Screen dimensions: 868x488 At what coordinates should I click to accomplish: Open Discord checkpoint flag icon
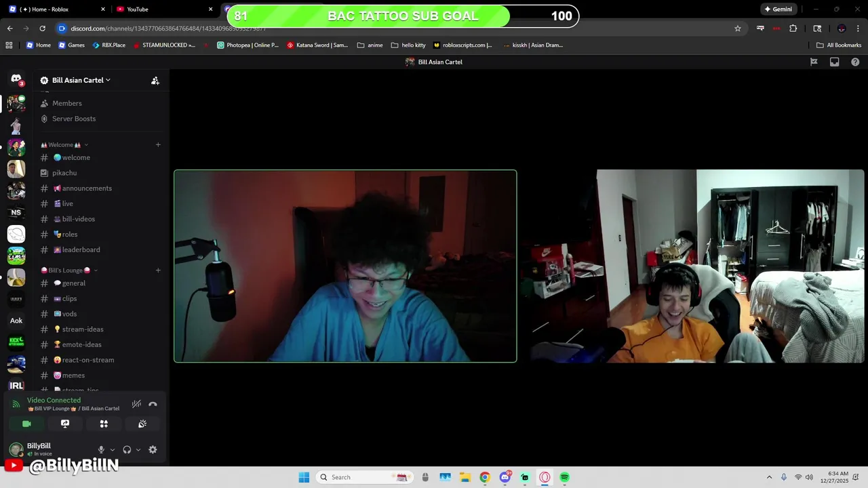(x=814, y=62)
